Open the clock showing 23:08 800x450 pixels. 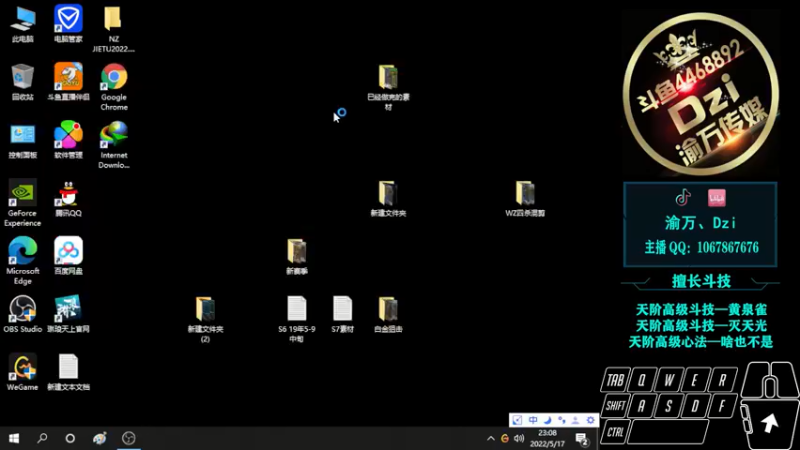547,438
